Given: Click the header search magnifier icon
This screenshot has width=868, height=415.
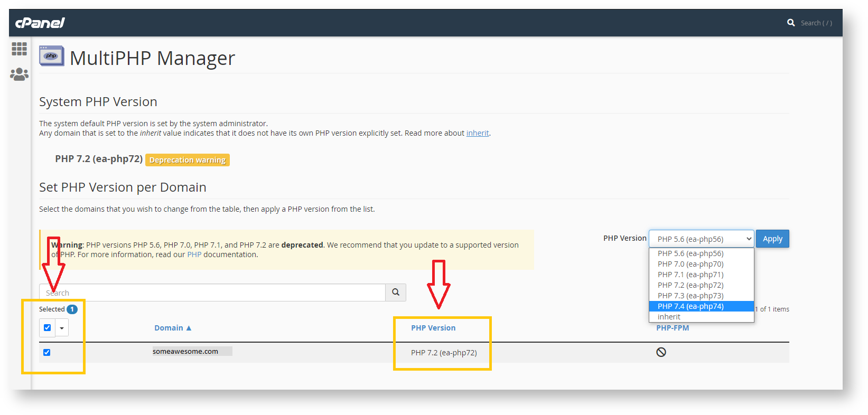Looking at the screenshot, I should click(791, 23).
